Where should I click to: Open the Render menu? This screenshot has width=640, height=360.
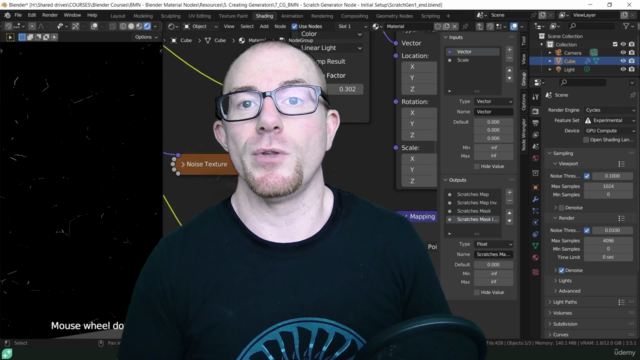pos(50,15)
